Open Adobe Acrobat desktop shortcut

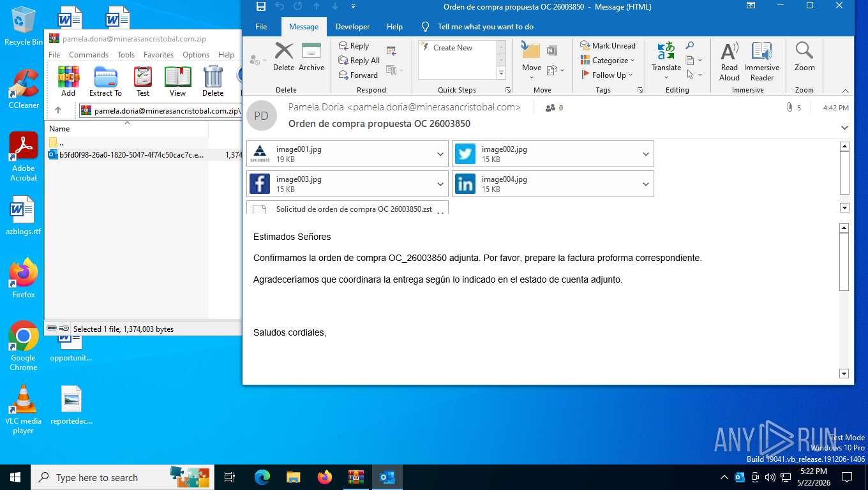click(24, 157)
